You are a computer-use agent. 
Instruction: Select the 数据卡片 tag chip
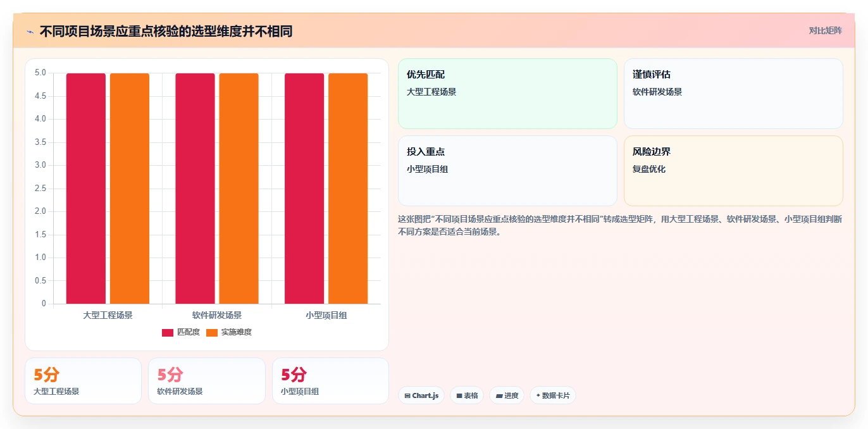(x=553, y=395)
